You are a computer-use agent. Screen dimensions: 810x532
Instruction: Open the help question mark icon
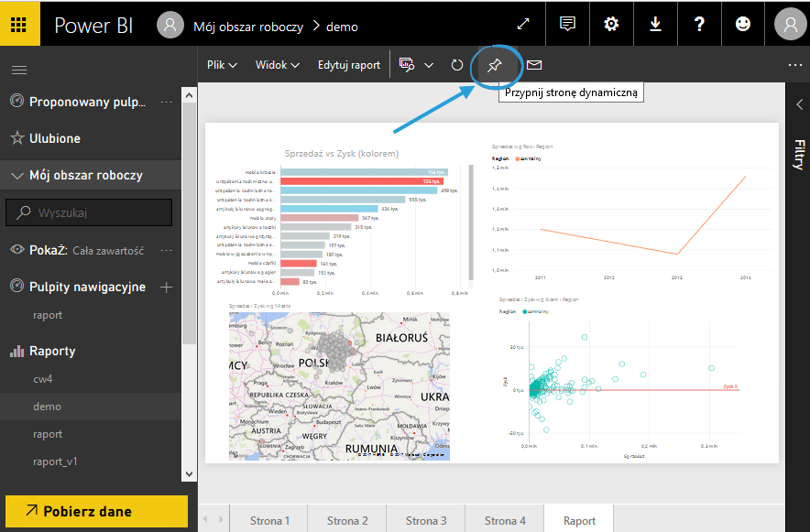coord(699,25)
